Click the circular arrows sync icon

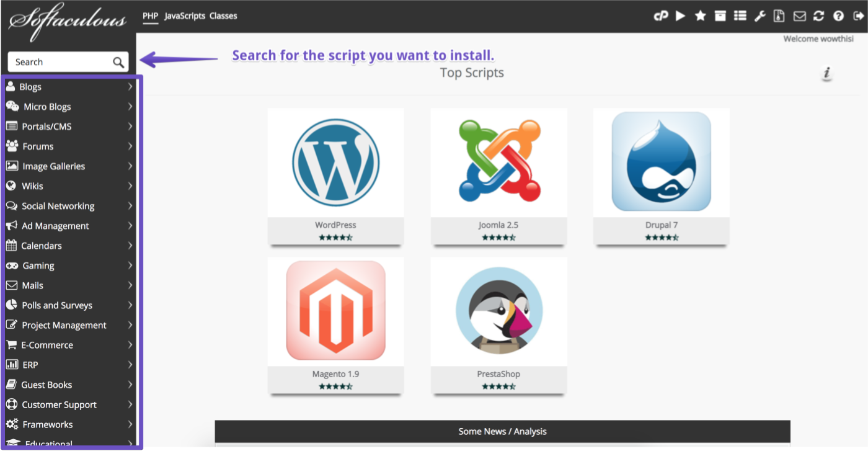tap(818, 16)
